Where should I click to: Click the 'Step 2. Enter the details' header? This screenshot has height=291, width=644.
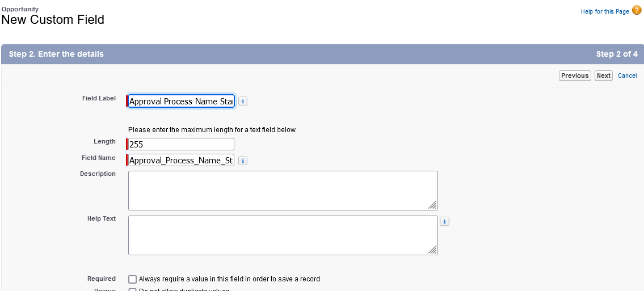point(56,54)
